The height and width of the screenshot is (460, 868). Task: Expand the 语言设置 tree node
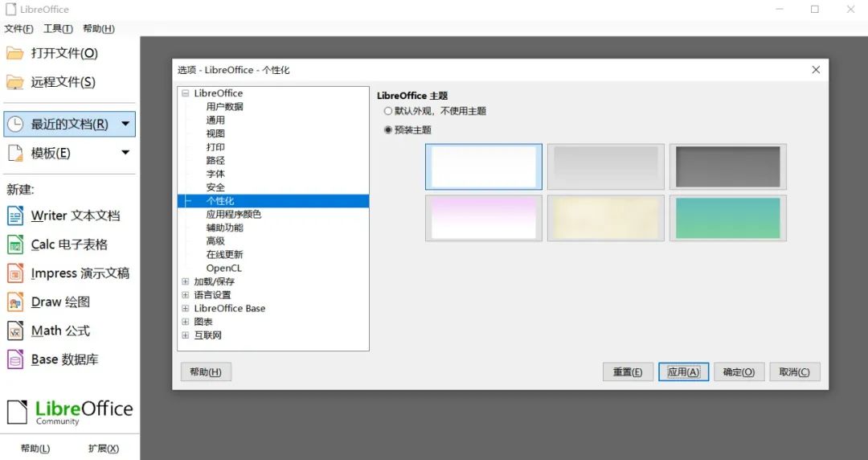click(186, 295)
